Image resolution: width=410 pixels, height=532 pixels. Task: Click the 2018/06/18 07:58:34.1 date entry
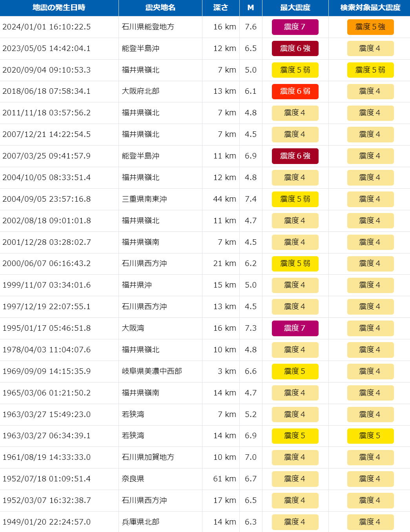click(47, 91)
